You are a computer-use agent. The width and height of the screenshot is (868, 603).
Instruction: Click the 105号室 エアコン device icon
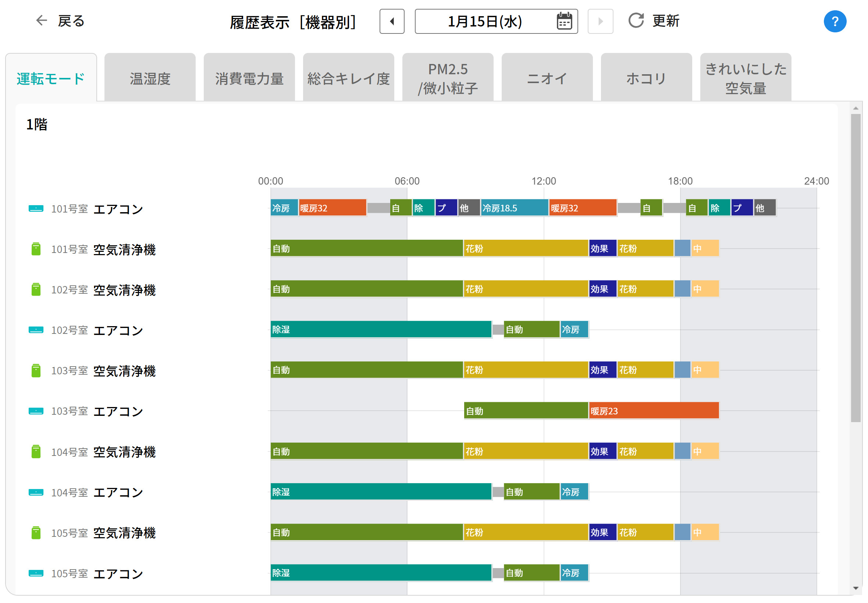click(x=36, y=573)
